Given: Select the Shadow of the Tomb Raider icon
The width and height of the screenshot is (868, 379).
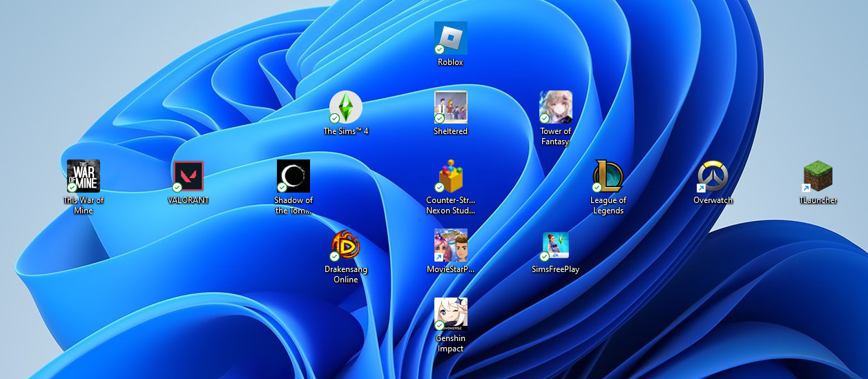Looking at the screenshot, I should point(293,176).
